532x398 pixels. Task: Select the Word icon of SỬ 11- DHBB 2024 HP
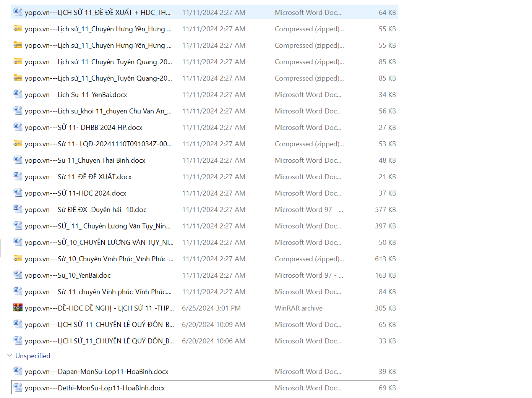click(18, 127)
